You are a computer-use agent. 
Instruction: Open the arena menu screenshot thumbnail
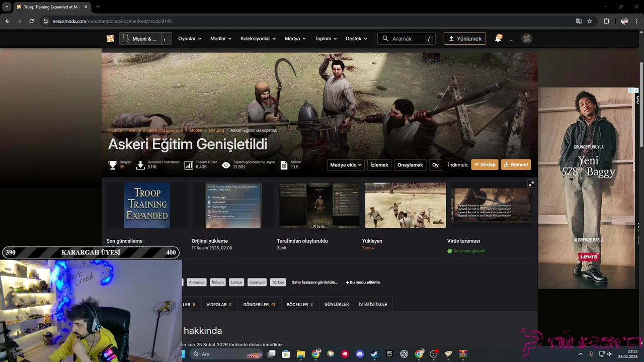point(233,205)
